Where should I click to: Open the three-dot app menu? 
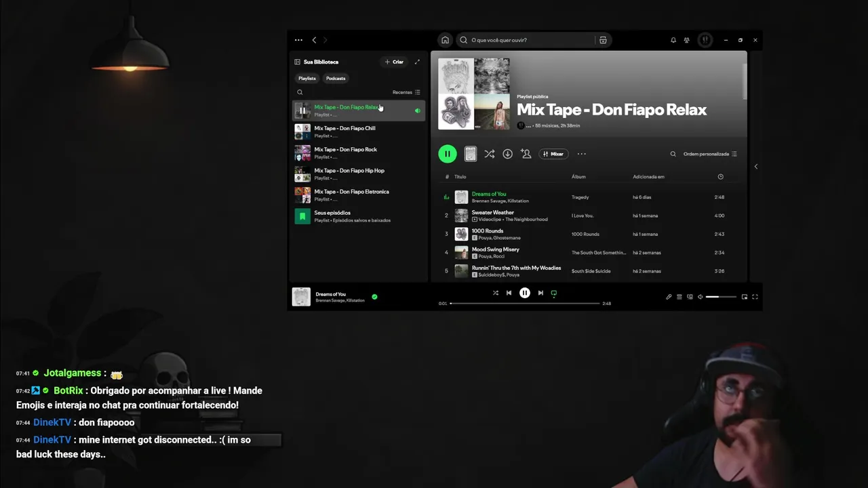[298, 40]
